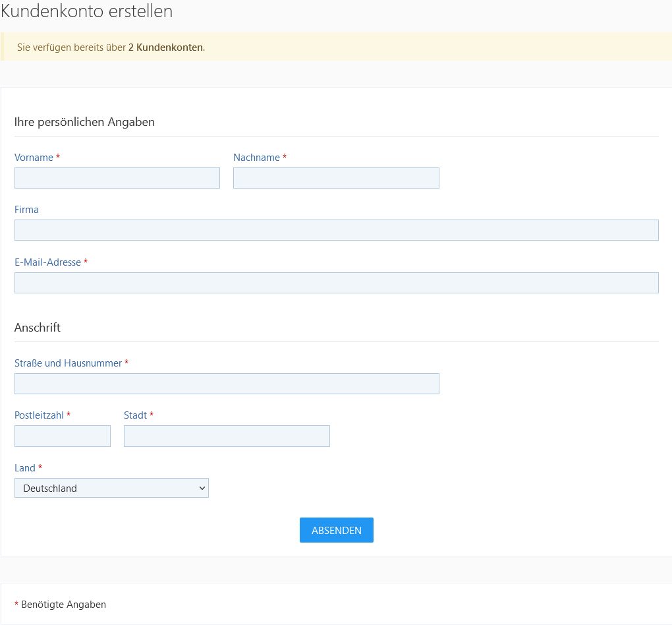Click the Nachname label
This screenshot has height=625, width=672.
256,158
